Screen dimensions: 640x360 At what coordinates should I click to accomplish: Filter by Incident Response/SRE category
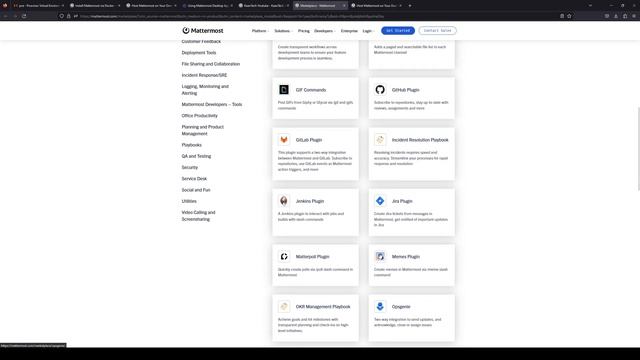pyautogui.click(x=204, y=75)
